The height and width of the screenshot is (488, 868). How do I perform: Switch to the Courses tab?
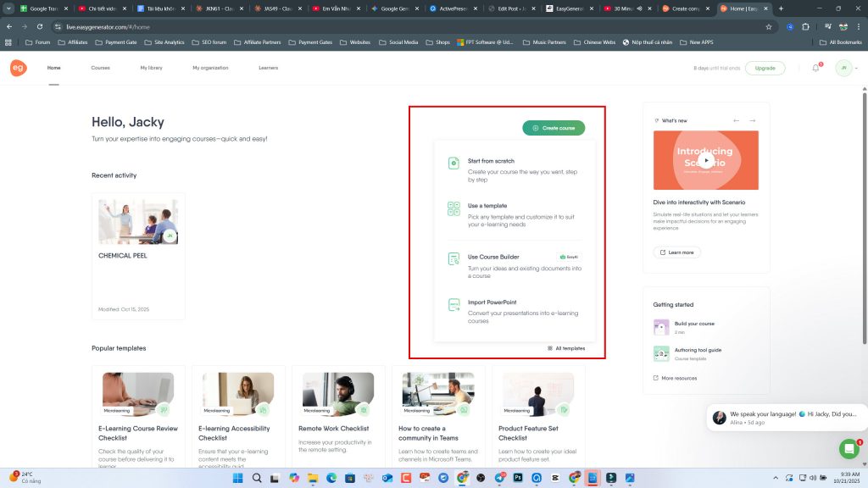click(x=100, y=68)
